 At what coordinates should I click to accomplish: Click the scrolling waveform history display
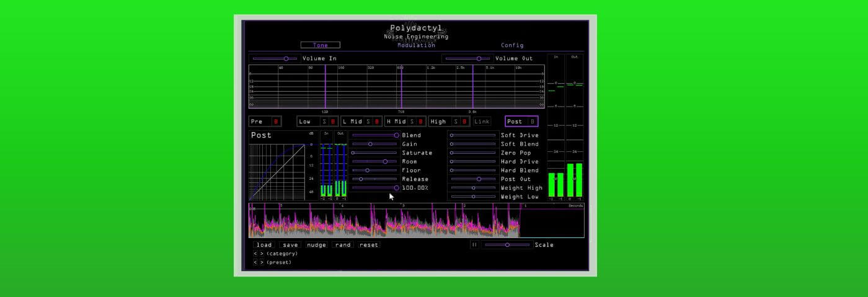[x=417, y=220]
